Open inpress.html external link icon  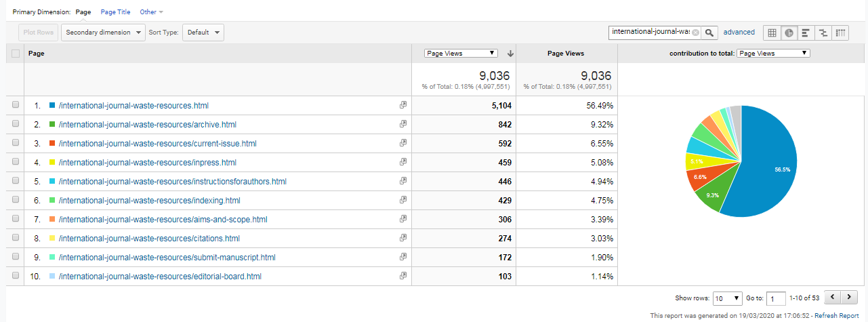(403, 162)
